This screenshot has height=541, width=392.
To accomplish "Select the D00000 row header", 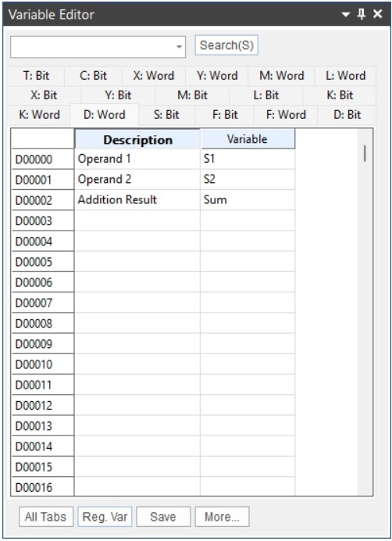I will [x=43, y=159].
